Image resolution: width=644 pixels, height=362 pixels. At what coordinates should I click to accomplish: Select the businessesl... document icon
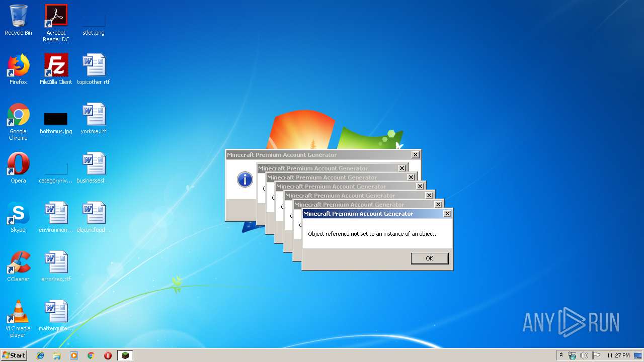94,168
